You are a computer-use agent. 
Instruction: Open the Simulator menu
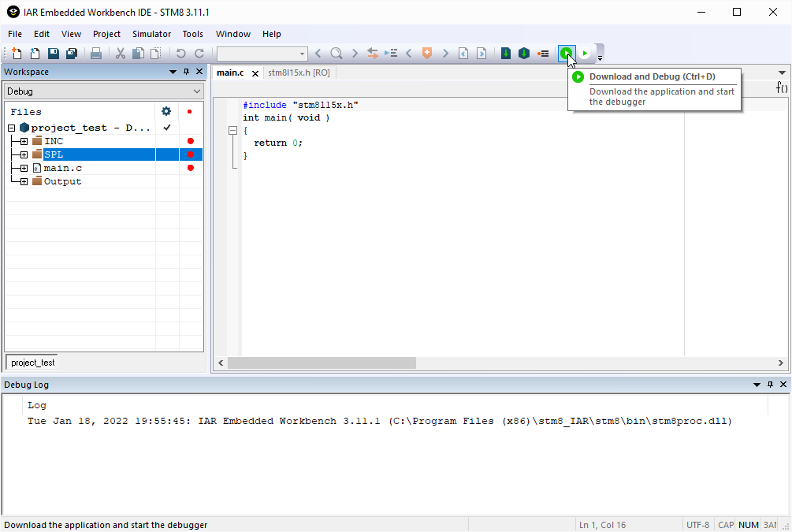coord(151,34)
